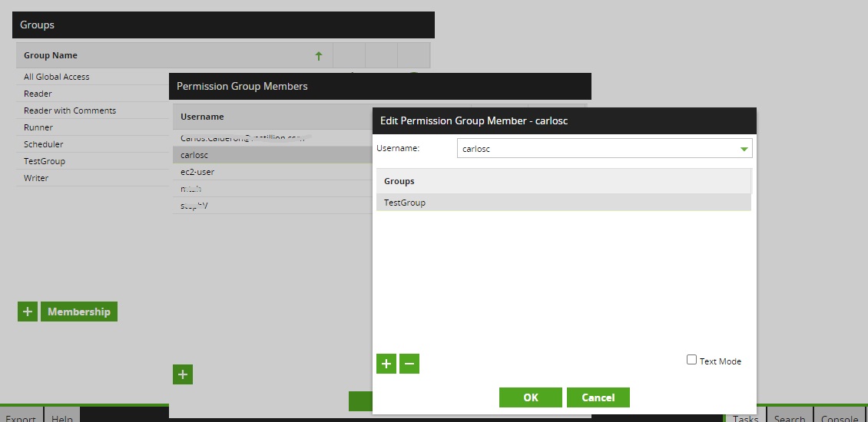Add a user in the Permission Group Members window
Screen dimensions: 868x422
pos(183,374)
